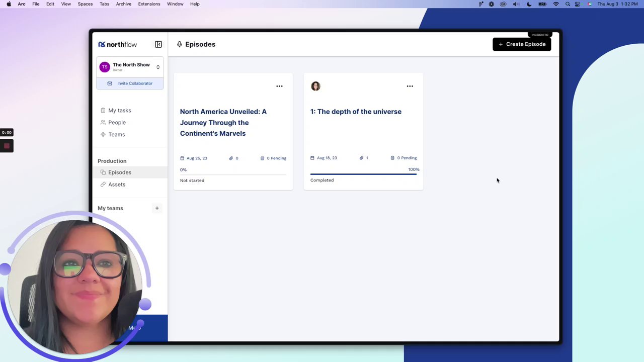The height and width of the screenshot is (362, 644).
Task: Click the battery icon in menu bar
Action: [542, 4]
